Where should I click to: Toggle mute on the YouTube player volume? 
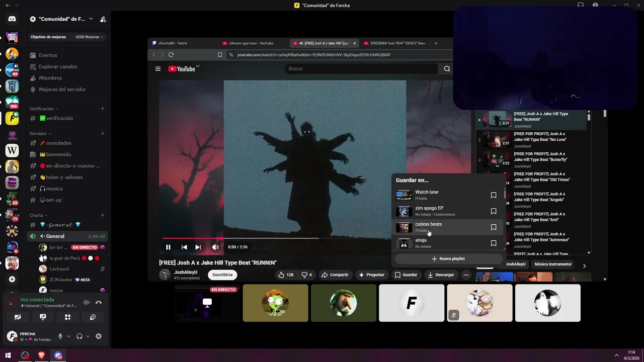[x=215, y=247]
